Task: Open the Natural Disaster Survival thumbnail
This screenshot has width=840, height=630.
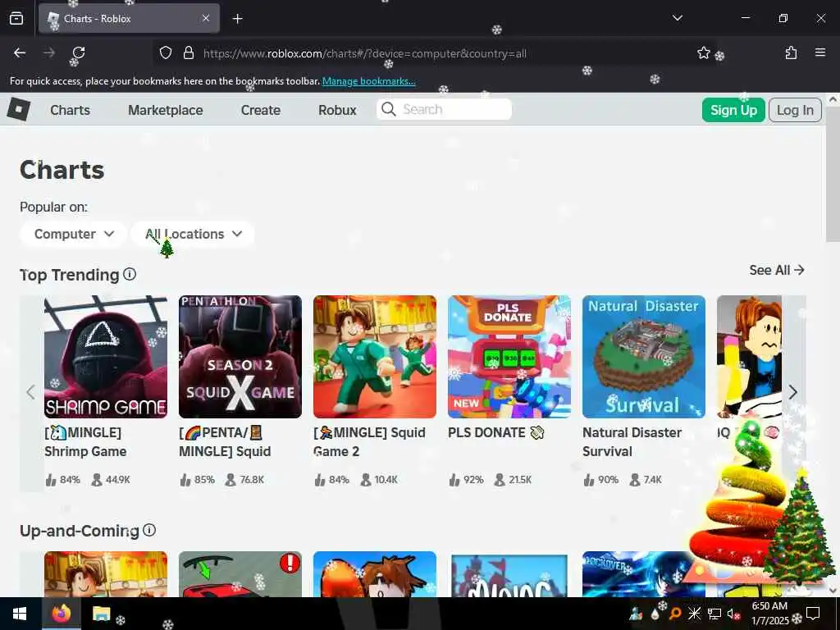Action: (x=643, y=357)
